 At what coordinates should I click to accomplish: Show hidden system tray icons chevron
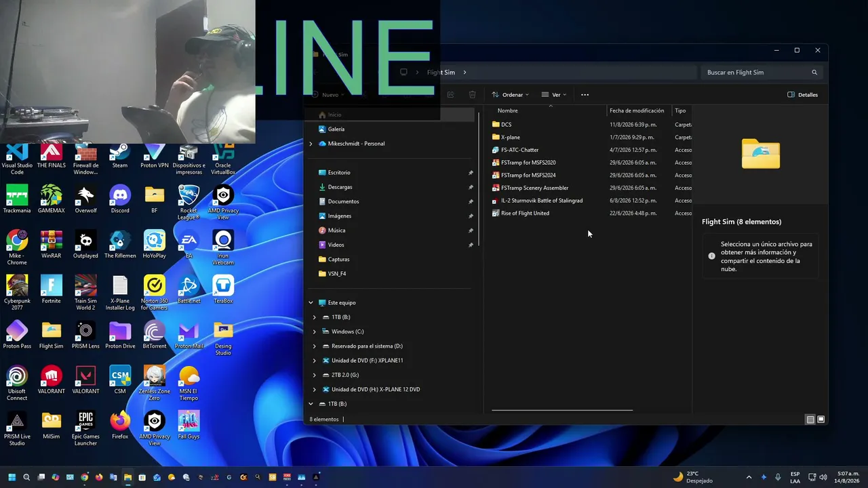[749, 477]
